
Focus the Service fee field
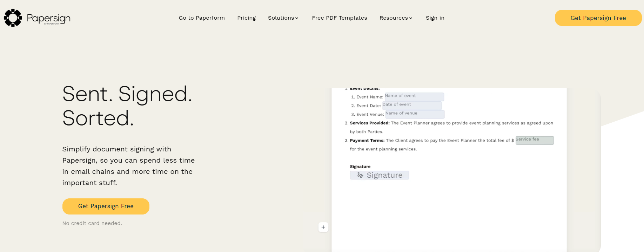pyautogui.click(x=535, y=140)
